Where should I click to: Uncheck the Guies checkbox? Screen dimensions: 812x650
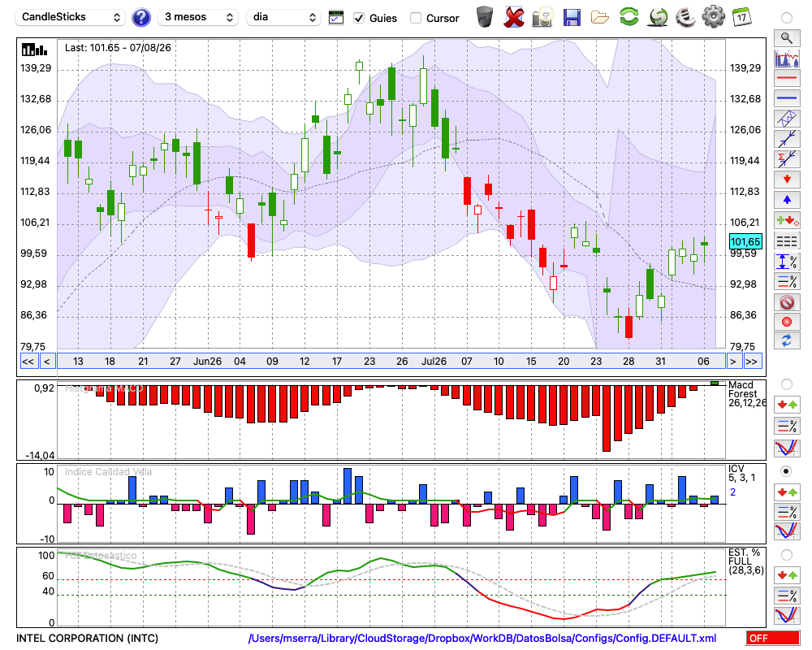[359, 18]
